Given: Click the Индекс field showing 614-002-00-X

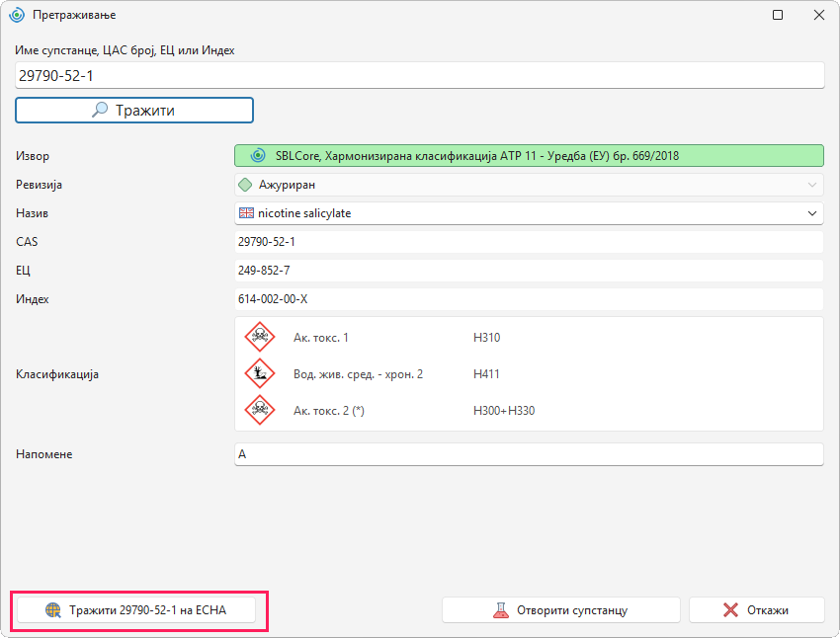Looking at the screenshot, I should coord(529,299).
